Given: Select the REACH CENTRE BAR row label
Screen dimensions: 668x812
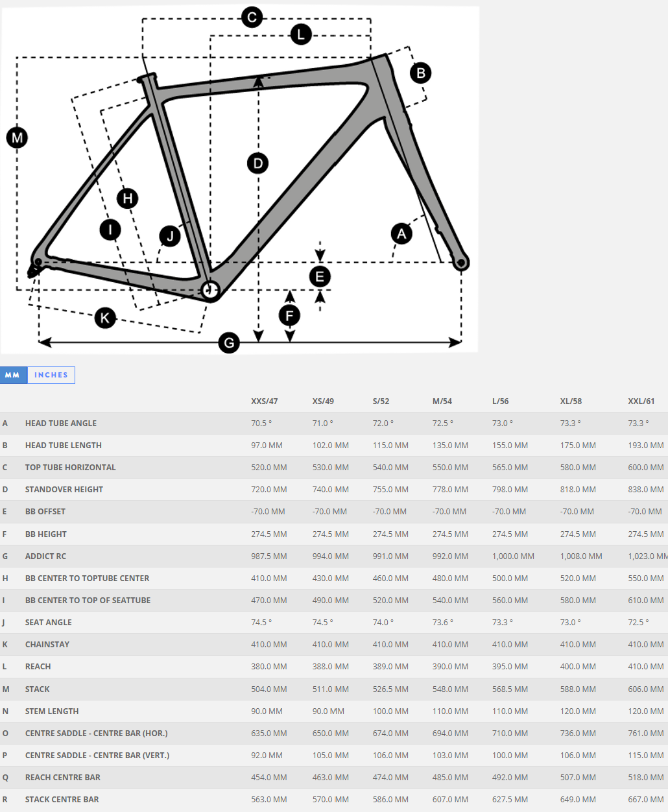Looking at the screenshot, I should tap(63, 778).
